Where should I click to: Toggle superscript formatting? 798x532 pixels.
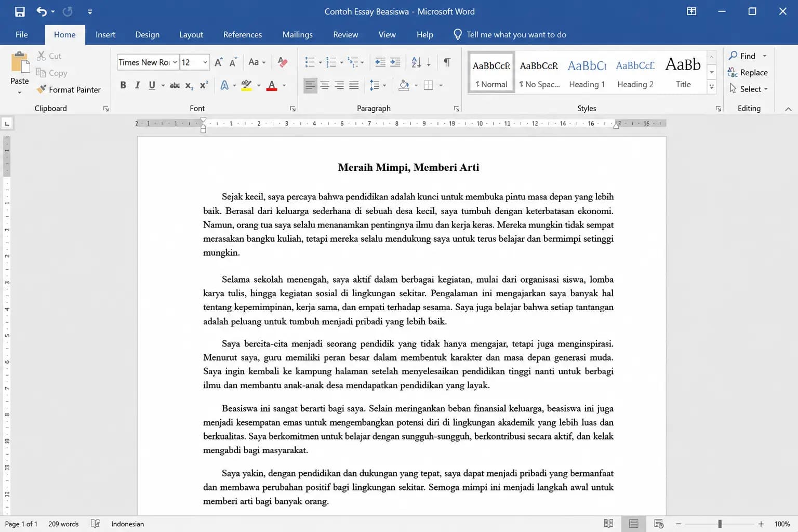pos(204,85)
